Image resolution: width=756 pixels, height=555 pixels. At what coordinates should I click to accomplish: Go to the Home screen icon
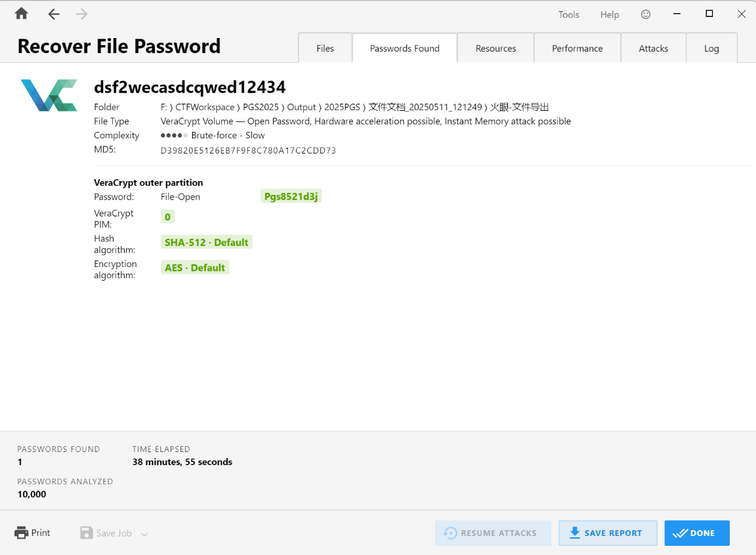coord(22,14)
